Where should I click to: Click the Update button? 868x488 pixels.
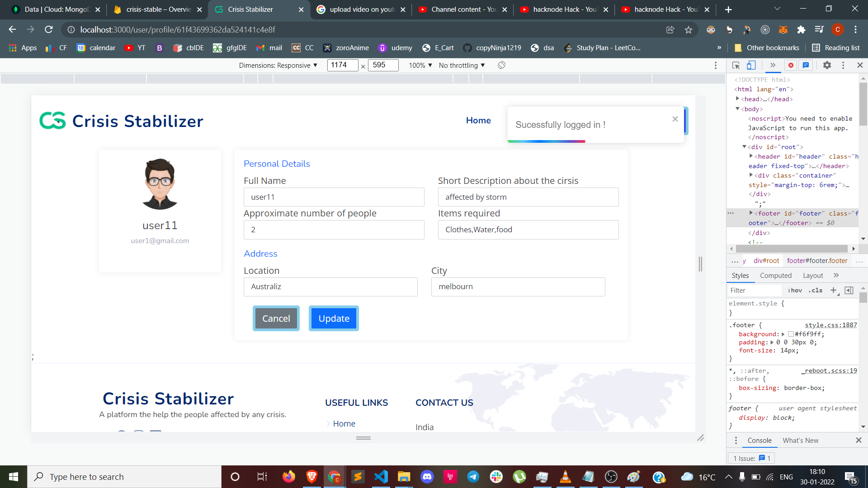334,319
